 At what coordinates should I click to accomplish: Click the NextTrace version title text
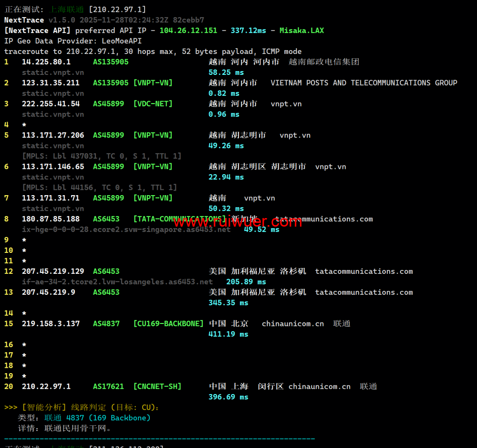[24, 20]
